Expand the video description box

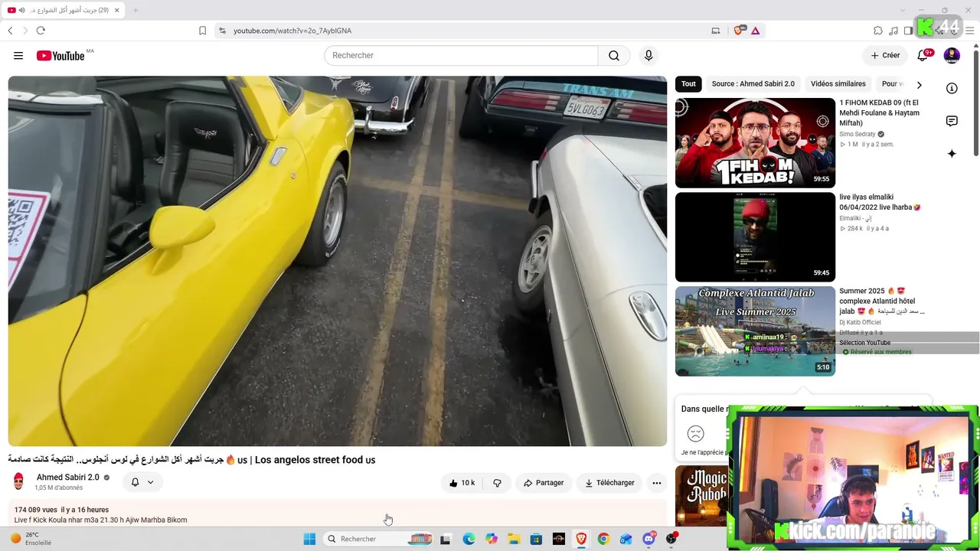(x=338, y=514)
